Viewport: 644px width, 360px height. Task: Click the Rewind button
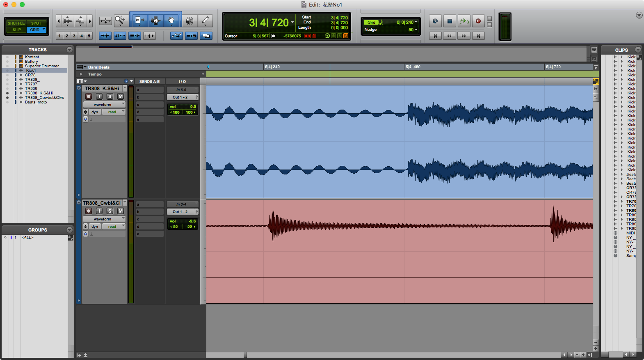[450, 36]
